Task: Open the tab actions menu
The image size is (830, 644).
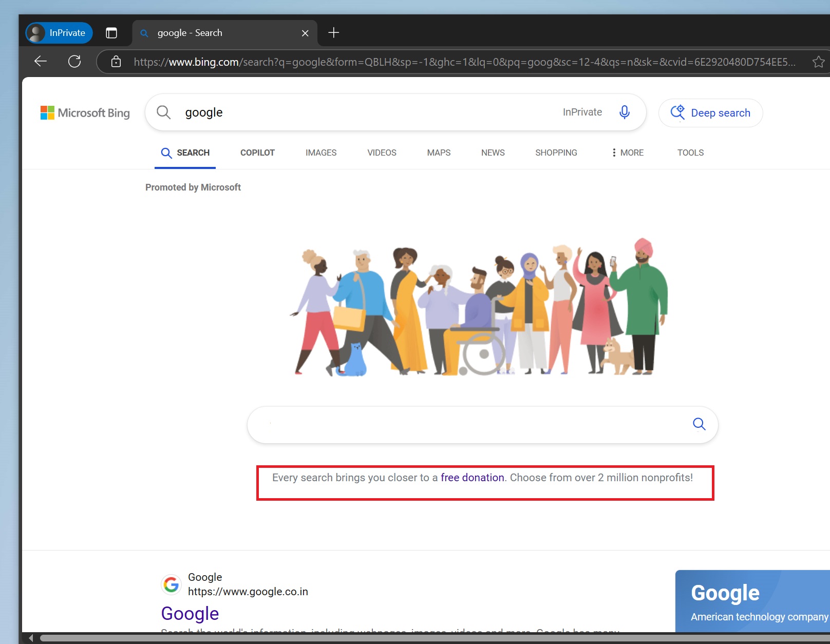Action: 111,32
